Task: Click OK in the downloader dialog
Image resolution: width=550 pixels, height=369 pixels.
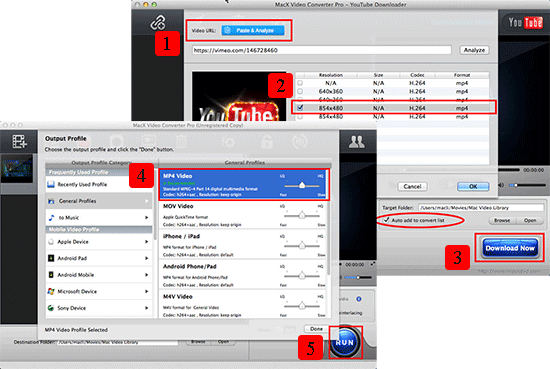Action: (x=473, y=187)
